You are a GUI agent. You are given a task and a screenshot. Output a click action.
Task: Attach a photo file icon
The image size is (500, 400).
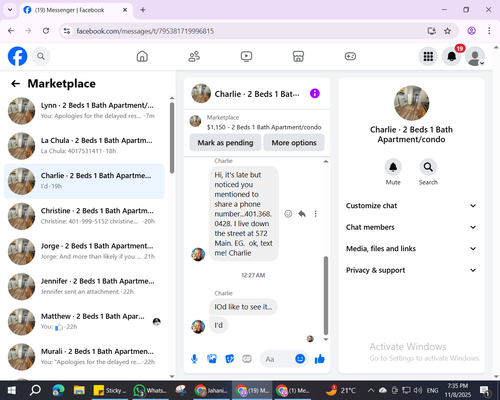[212, 359]
